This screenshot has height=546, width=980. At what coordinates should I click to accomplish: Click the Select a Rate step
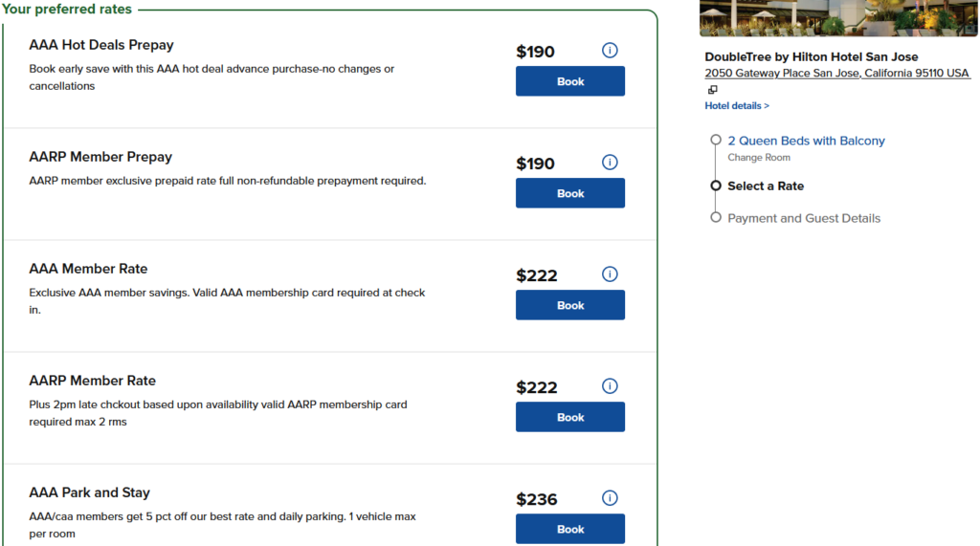point(766,186)
